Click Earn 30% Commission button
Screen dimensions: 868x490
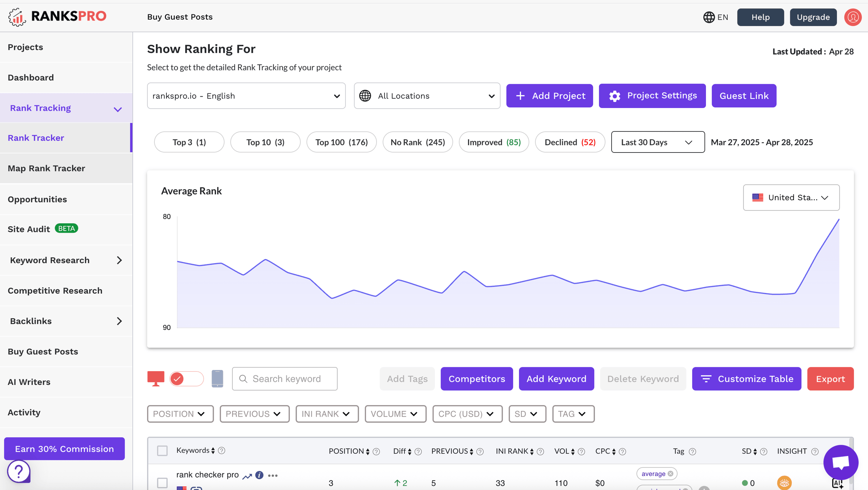pyautogui.click(x=64, y=449)
